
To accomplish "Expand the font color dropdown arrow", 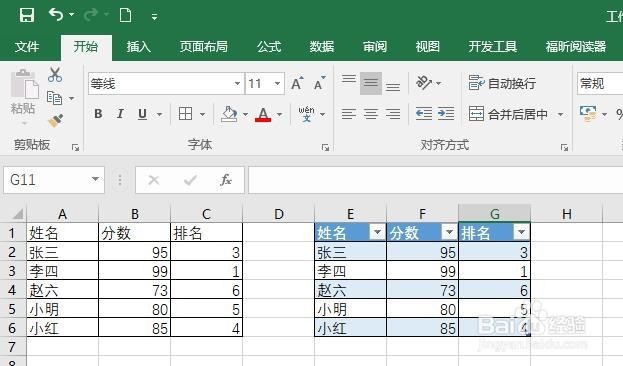I will point(279,114).
